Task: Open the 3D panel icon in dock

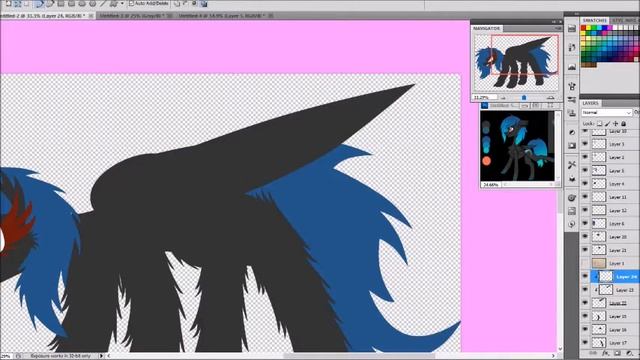Action: [x=572, y=179]
